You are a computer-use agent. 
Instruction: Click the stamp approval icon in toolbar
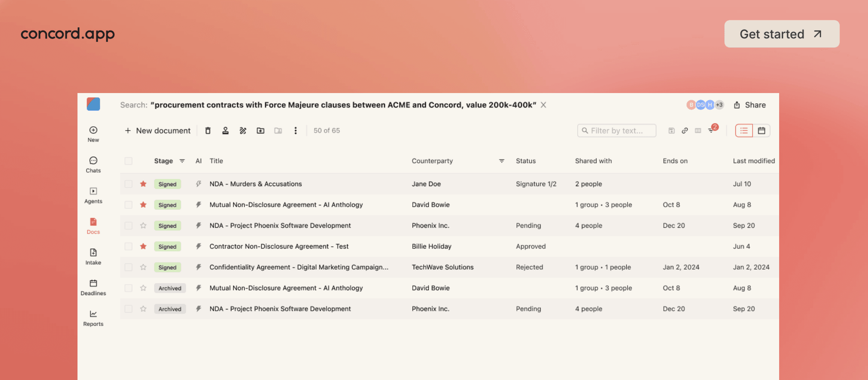(x=225, y=131)
